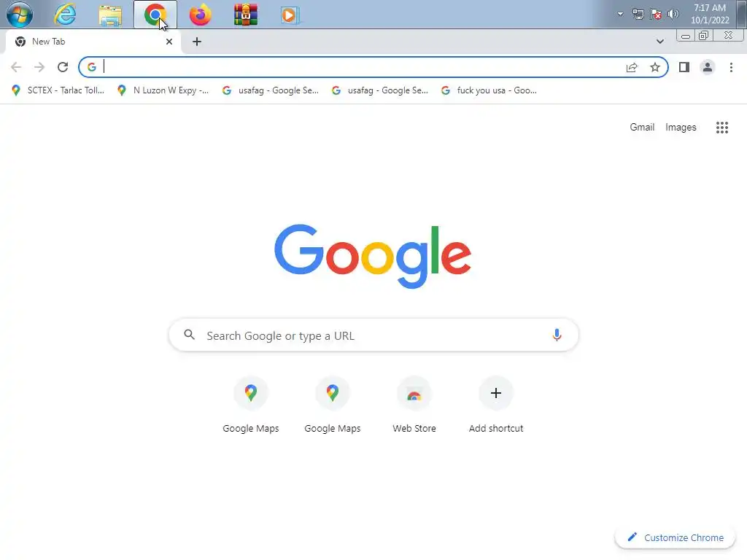Open WinRAR from the taskbar
This screenshot has height=560, width=747.
click(246, 15)
